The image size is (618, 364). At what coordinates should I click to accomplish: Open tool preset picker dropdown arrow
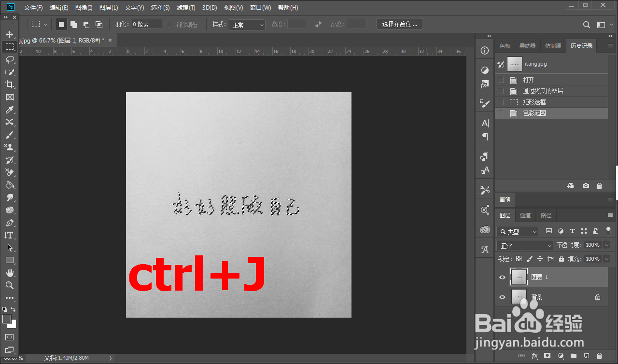pos(46,24)
